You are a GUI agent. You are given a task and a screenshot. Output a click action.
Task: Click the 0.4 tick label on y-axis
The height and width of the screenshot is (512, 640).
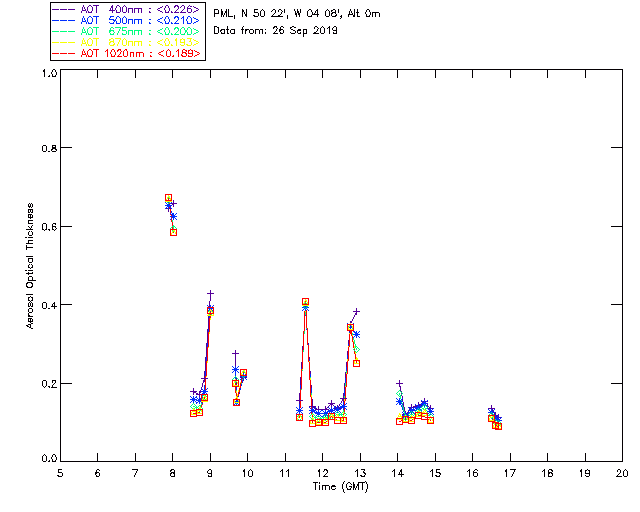[48, 305]
